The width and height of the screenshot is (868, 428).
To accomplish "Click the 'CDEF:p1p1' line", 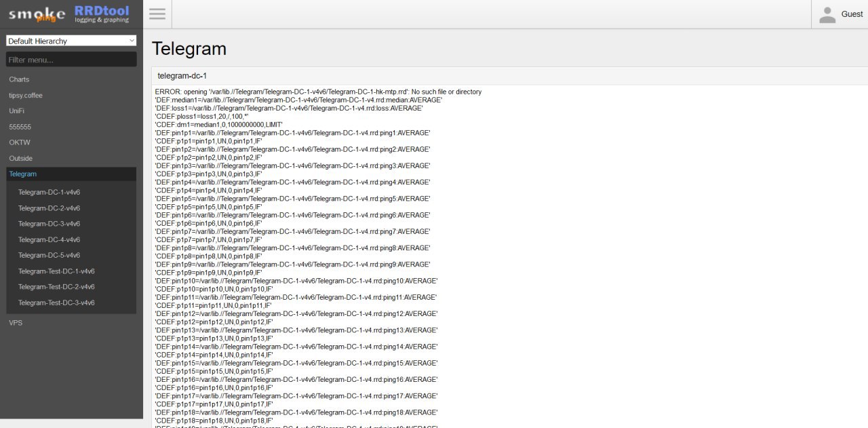I will (x=208, y=141).
